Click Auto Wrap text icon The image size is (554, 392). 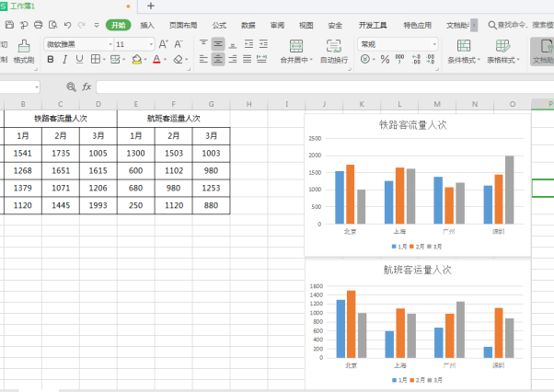click(333, 46)
